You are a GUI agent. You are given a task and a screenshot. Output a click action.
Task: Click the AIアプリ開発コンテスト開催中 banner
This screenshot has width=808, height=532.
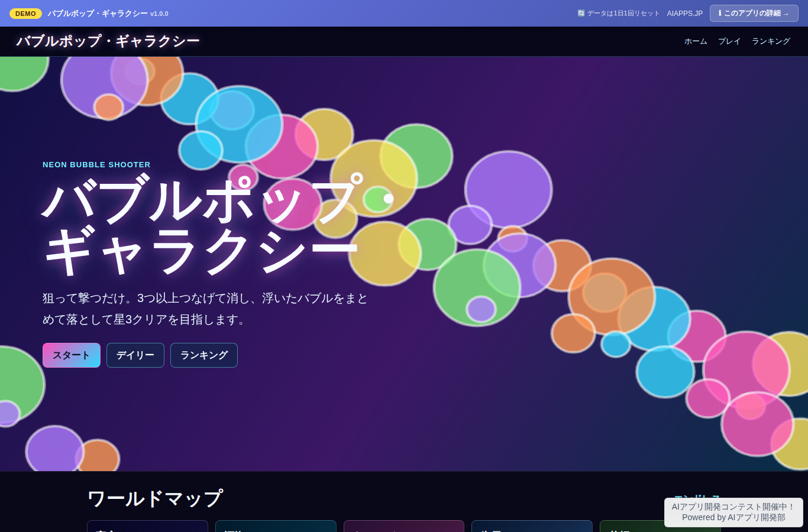pyautogui.click(x=733, y=512)
